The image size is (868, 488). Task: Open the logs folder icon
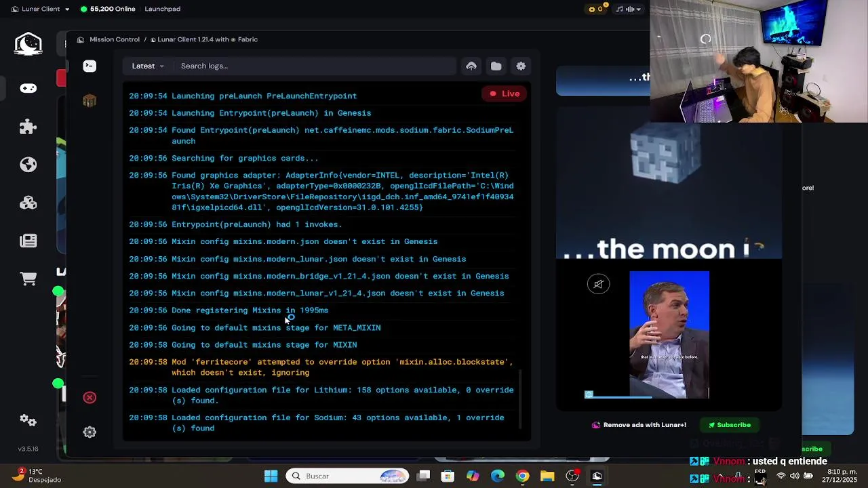[496, 66]
